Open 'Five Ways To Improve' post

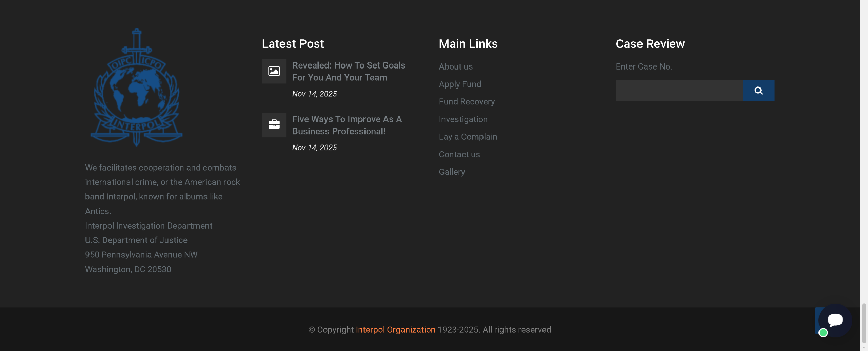tap(347, 125)
